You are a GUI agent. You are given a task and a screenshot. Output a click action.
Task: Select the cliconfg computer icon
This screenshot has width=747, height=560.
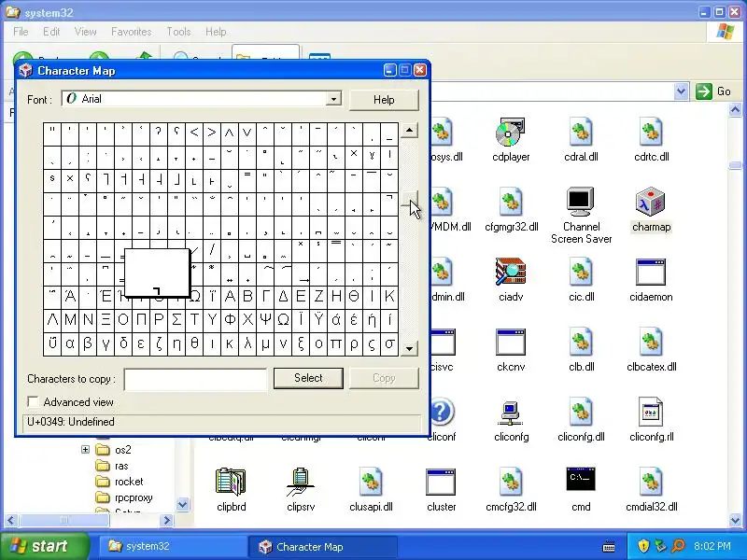[511, 413]
